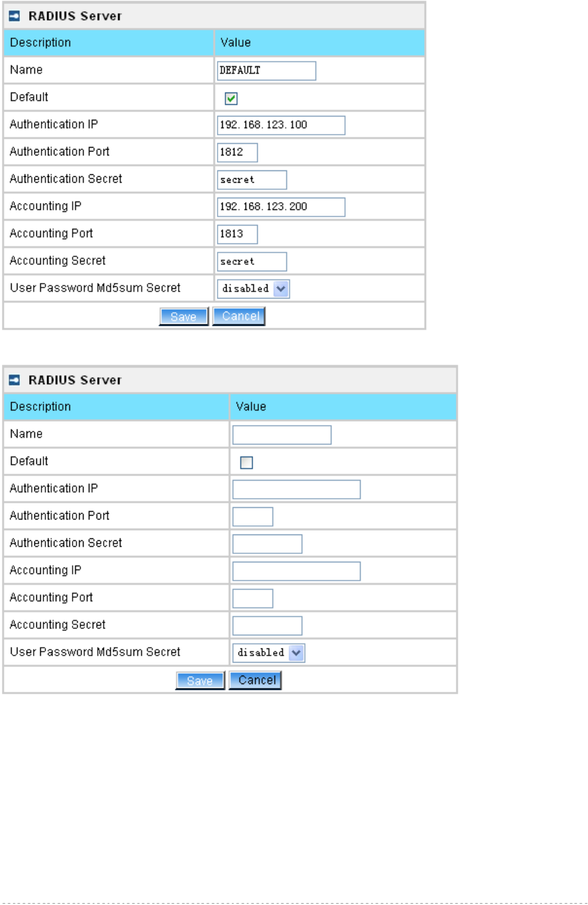Screen dimensions: 588x905
Task: Click the arrow icon beside the top RADIUS Server title
Action: 14,16
